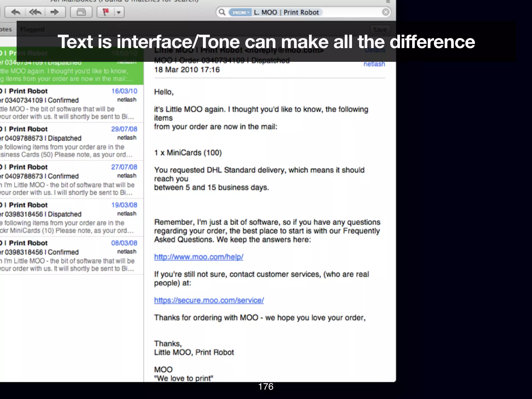
Task: Click the netlash mailbox link in the header
Action: pyautogui.click(x=374, y=64)
